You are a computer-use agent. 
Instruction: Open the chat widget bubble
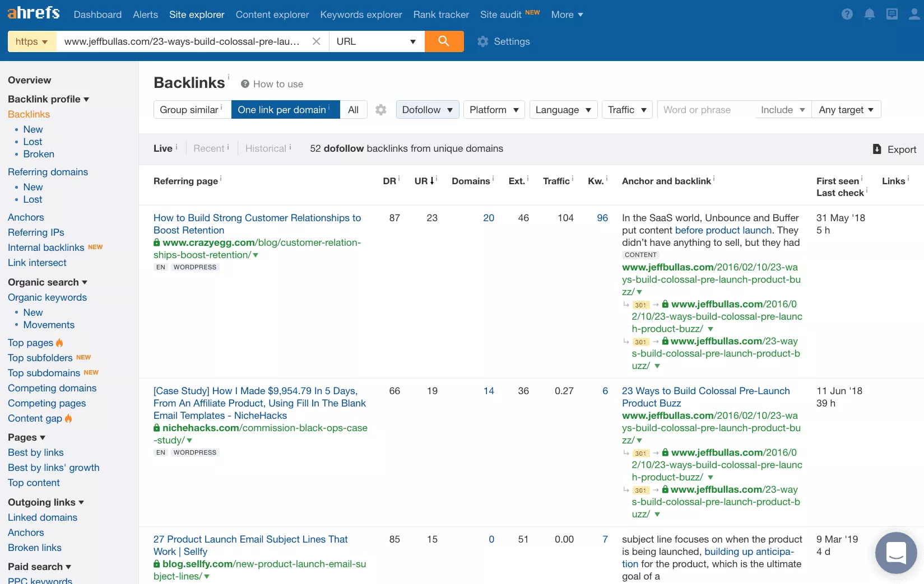pyautogui.click(x=896, y=553)
